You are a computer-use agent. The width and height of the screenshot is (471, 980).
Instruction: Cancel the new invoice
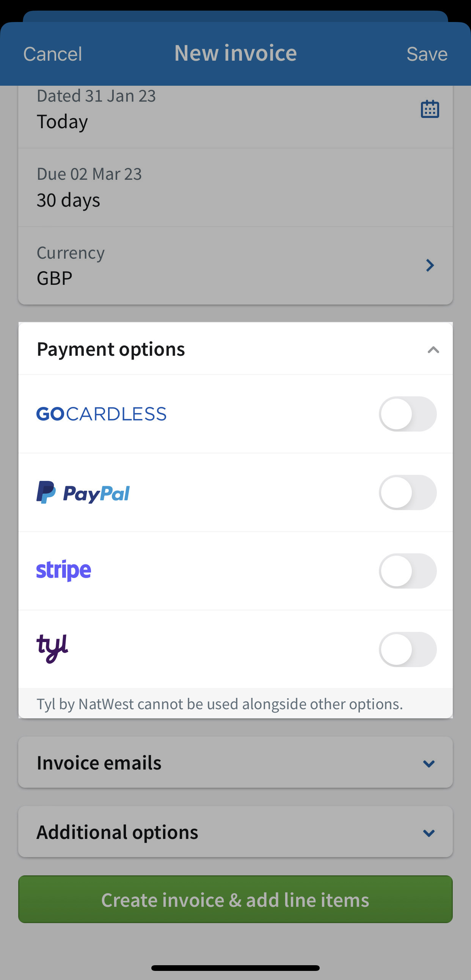(x=52, y=54)
